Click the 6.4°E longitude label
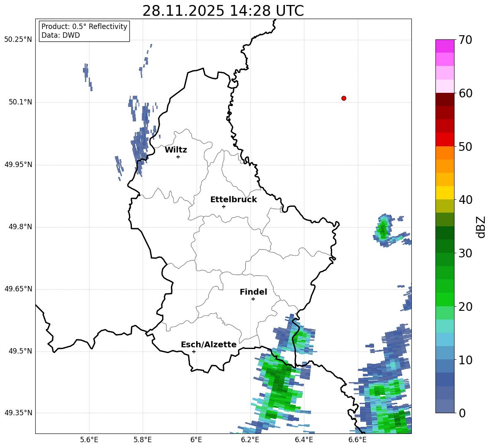491x448 pixels. pyautogui.click(x=304, y=440)
